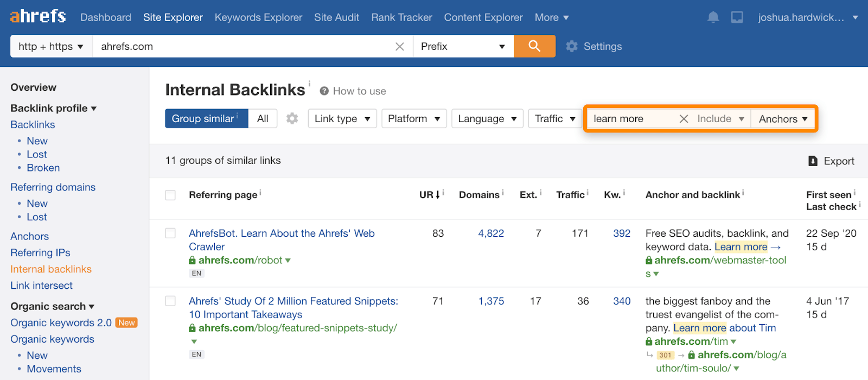Open the Anchors dropdown in the filter

coord(783,119)
